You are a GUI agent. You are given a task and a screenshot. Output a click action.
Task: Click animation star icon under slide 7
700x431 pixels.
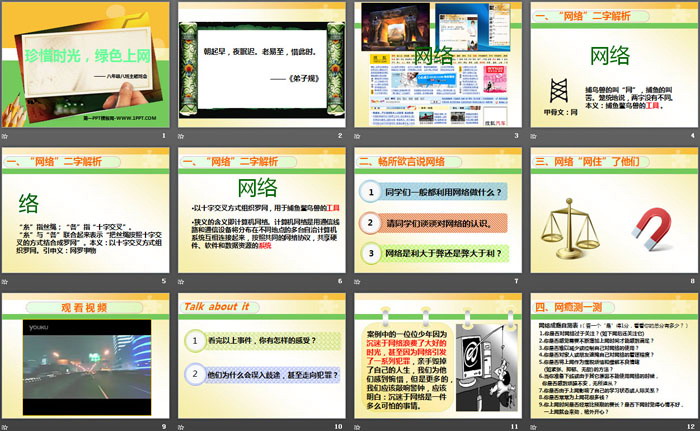[x=357, y=281]
